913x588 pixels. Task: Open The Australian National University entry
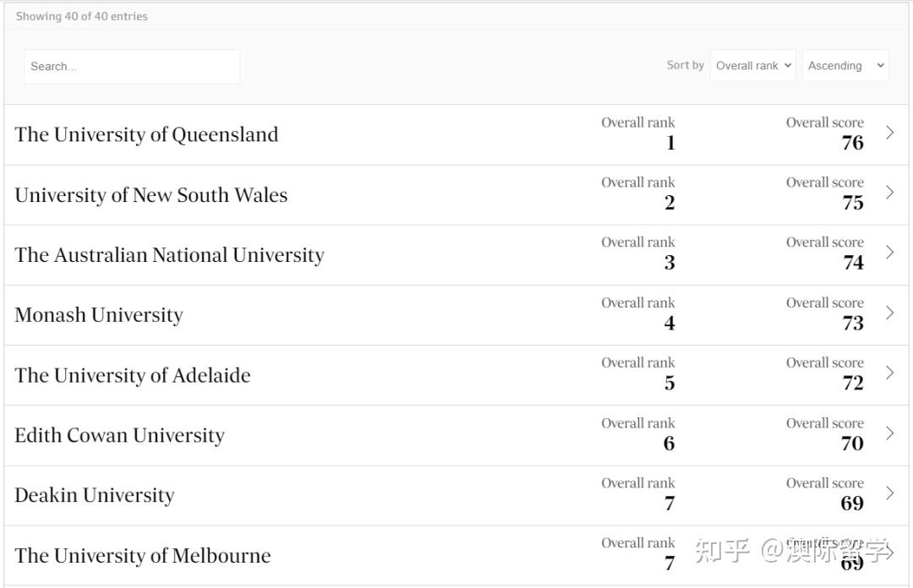[x=169, y=255]
